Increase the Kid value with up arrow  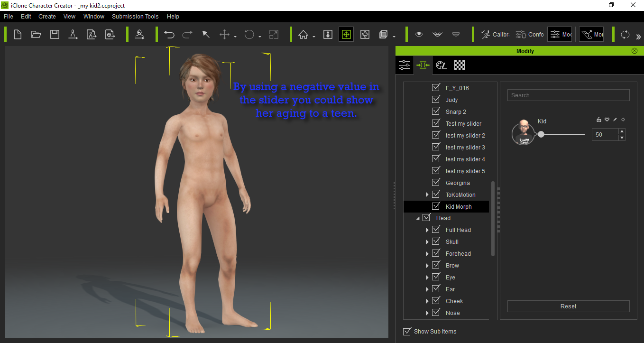pos(622,131)
